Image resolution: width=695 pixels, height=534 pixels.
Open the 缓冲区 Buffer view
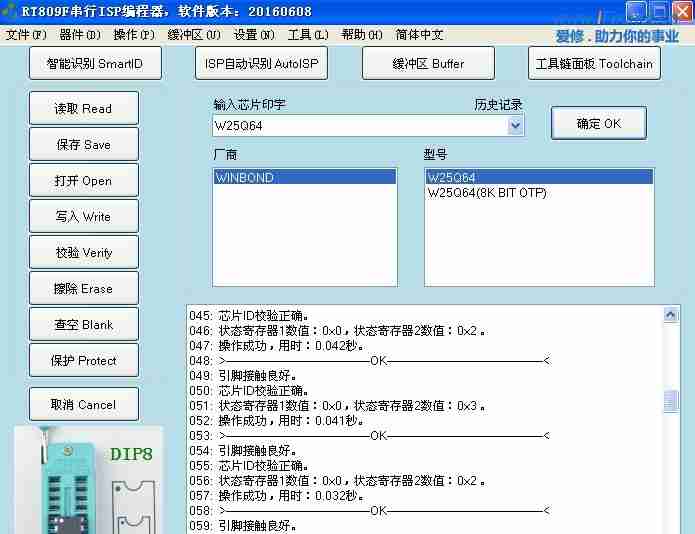point(428,64)
